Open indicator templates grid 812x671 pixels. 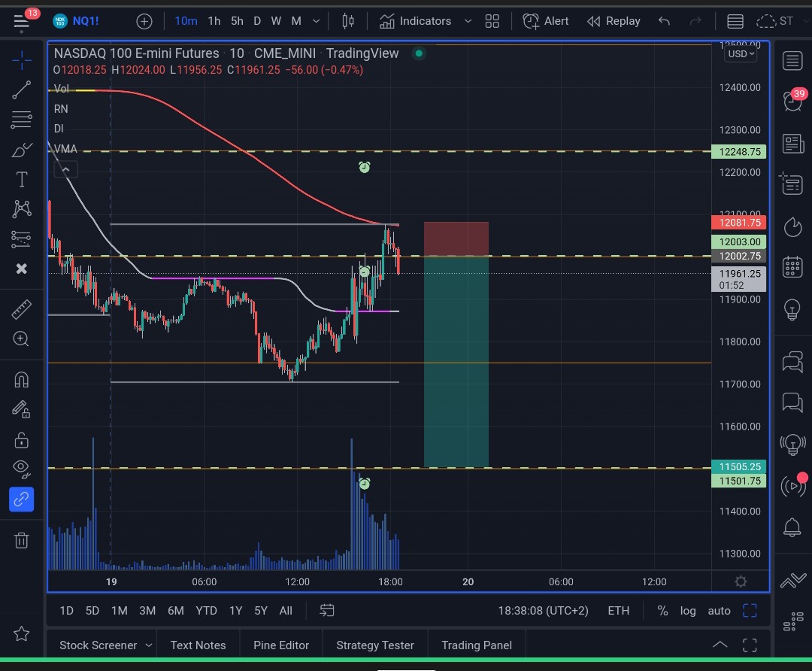click(x=492, y=21)
